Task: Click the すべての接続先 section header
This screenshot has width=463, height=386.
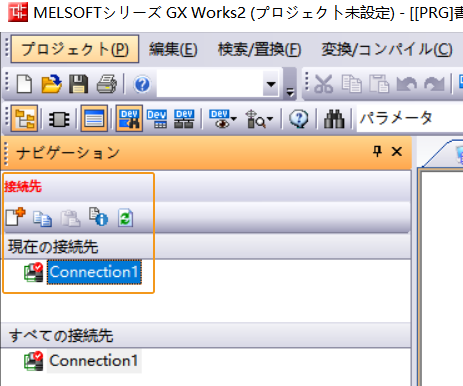Action: [205, 335]
